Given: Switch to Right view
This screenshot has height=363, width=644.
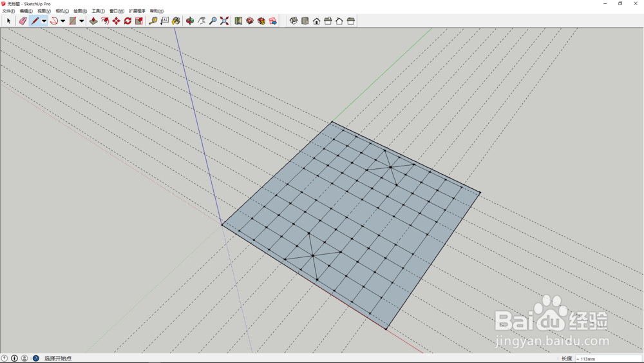Looking at the screenshot, I should pyautogui.click(x=328, y=21).
